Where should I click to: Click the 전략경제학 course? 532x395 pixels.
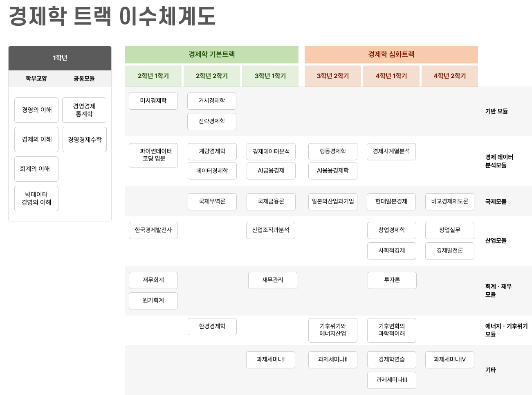tap(212, 122)
